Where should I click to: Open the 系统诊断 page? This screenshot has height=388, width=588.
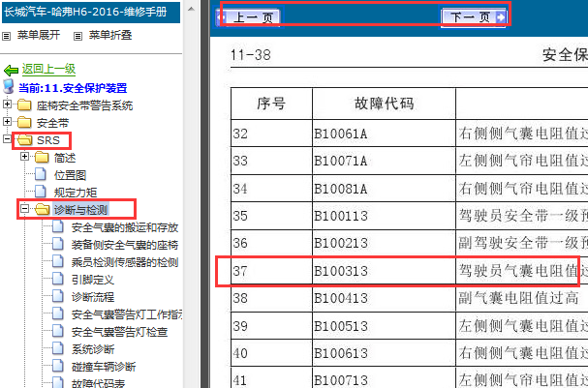tap(93, 349)
